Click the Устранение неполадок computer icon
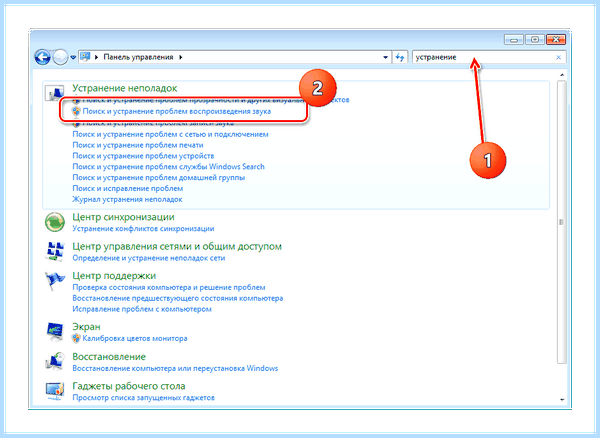 (x=54, y=93)
